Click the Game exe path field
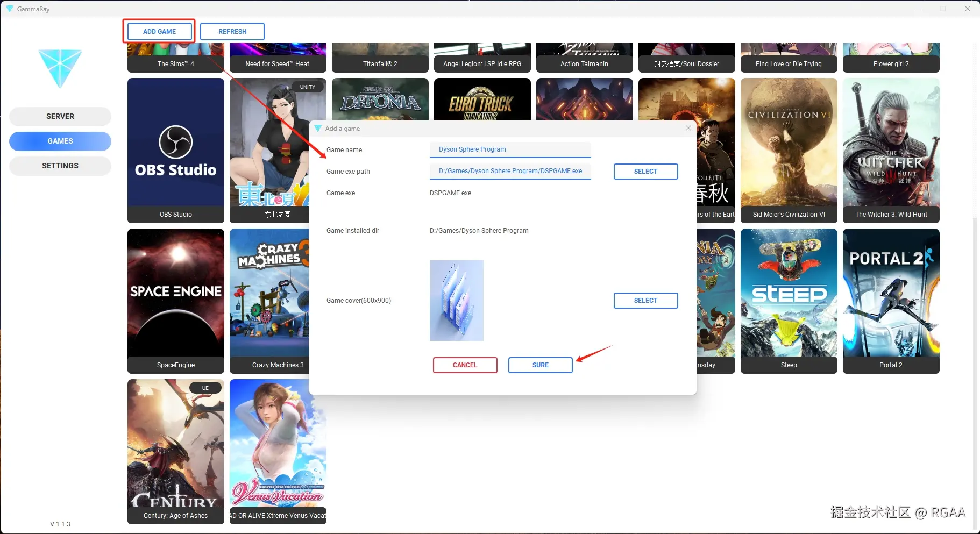The height and width of the screenshot is (534, 980). tap(510, 171)
